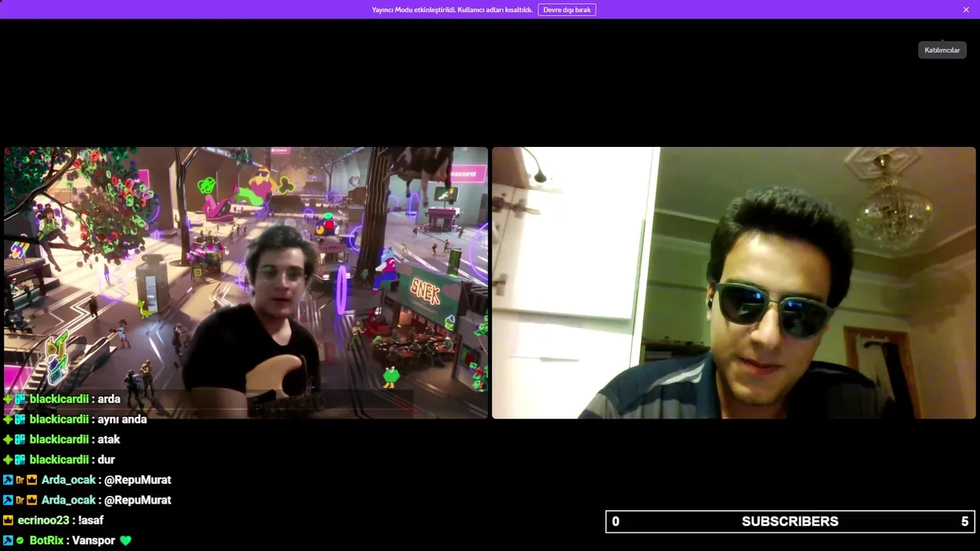The width and height of the screenshot is (980, 551).
Task: Click BotRix's green verified checkmark badge
Action: click(x=20, y=540)
